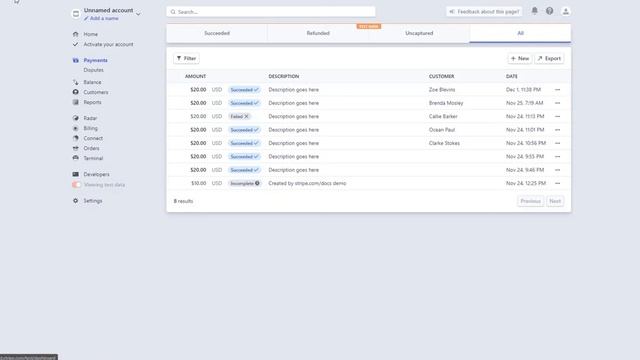Image resolution: width=640 pixels, height=360 pixels.
Task: Expand the Unnamed account dropdown chevron
Action: click(138, 14)
